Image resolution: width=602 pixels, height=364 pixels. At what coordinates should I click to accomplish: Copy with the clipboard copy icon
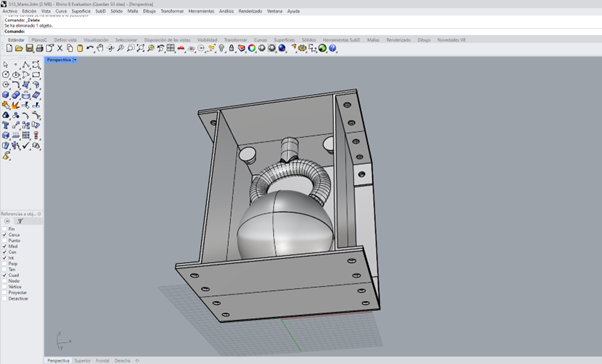pos(69,48)
